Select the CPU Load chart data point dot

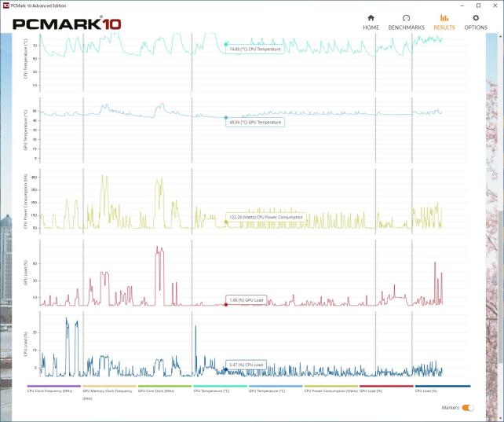[x=226, y=369]
